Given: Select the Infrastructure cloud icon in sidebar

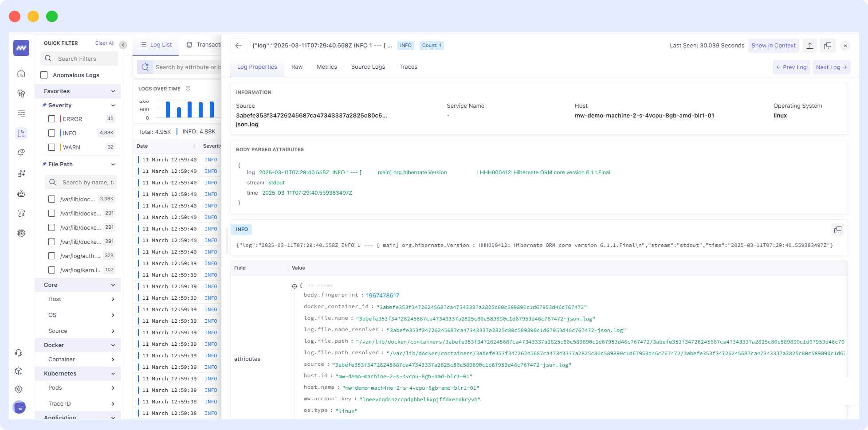Looking at the screenshot, I should coord(21,93).
